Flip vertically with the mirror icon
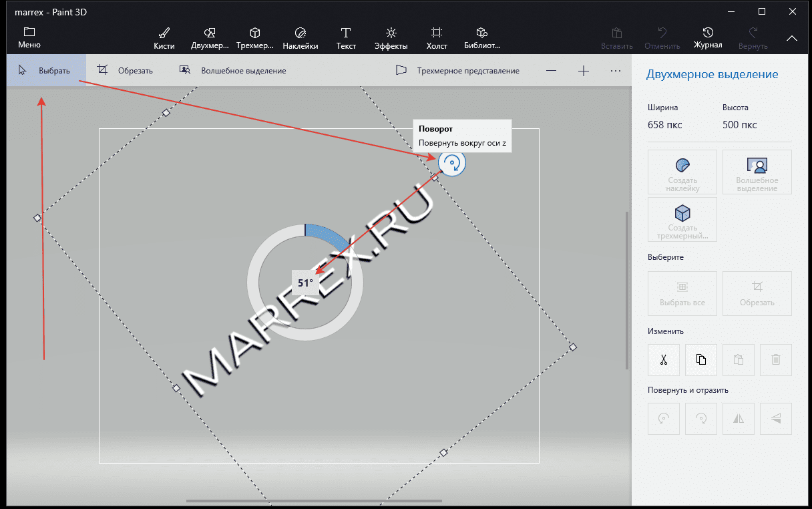The image size is (812, 509). point(776,419)
